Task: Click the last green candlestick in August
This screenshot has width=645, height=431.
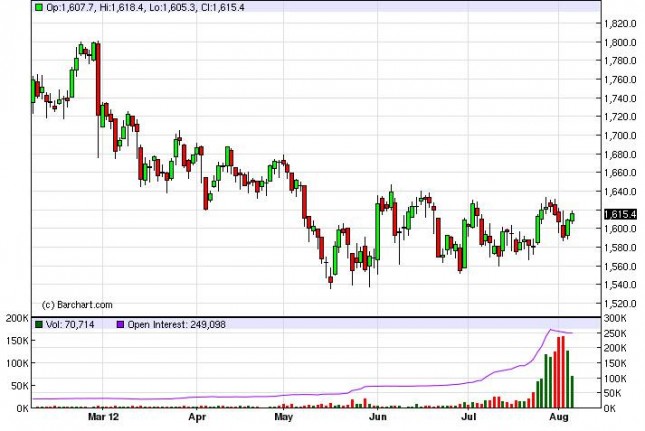Action: tap(572, 217)
